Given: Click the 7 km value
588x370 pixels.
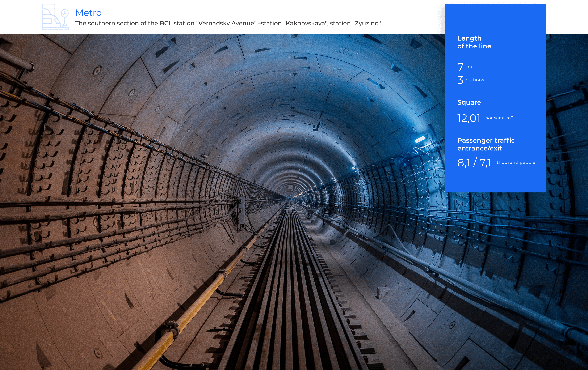Looking at the screenshot, I should 461,67.
